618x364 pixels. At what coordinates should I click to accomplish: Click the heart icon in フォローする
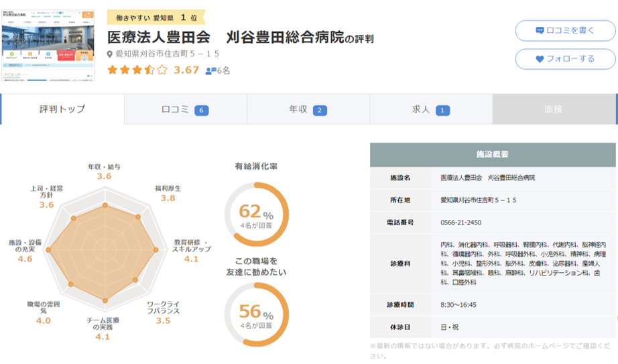pos(540,59)
